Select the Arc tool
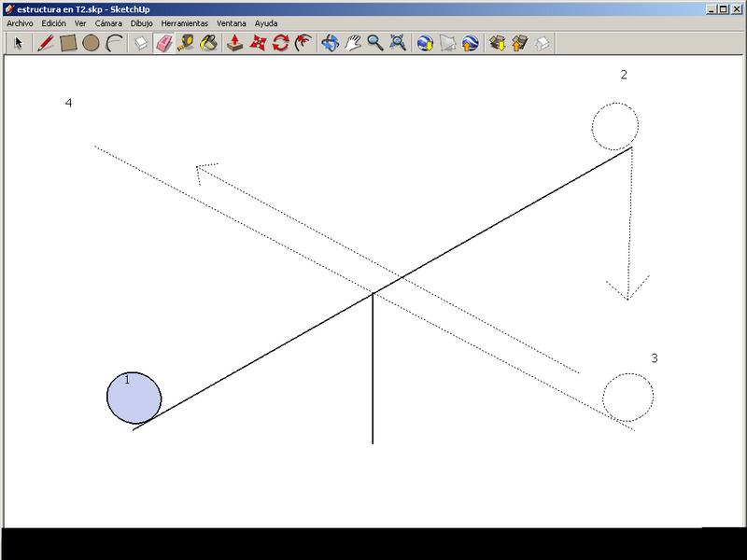This screenshot has width=747, height=560. tap(114, 43)
